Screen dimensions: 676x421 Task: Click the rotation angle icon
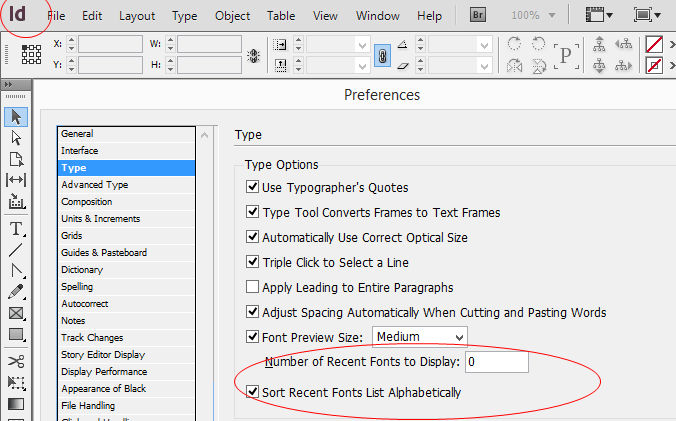[x=402, y=44]
